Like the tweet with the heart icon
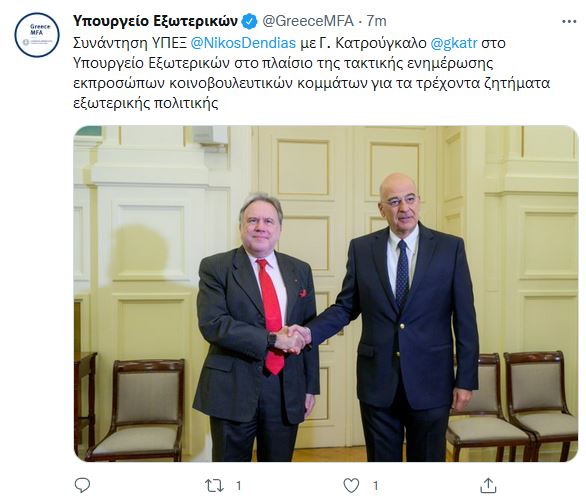The width and height of the screenshot is (586, 498). pyautogui.click(x=351, y=486)
